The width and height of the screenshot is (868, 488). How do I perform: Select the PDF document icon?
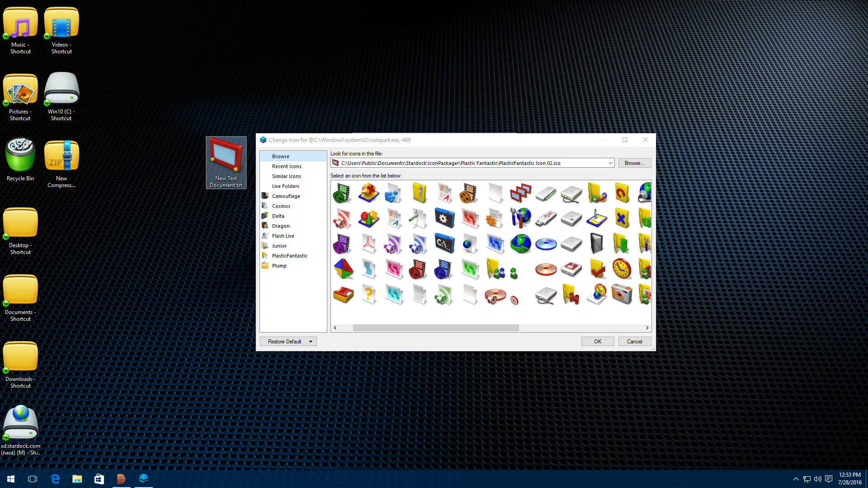coord(368,244)
